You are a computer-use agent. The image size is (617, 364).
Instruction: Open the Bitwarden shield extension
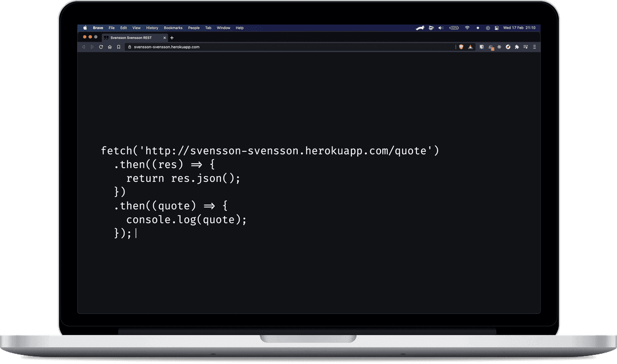click(481, 47)
